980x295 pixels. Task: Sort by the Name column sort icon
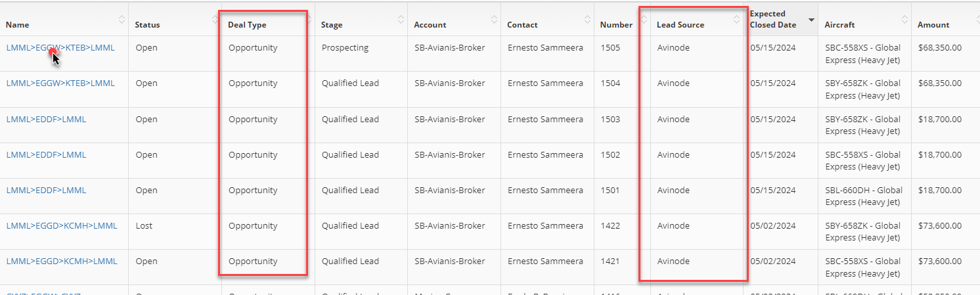tap(122, 20)
